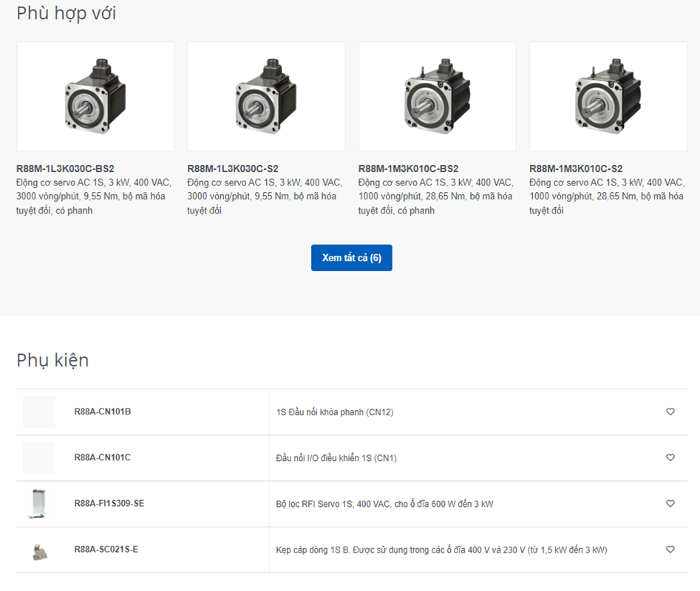Select the R88M-1L3K030C-S2 product title

[x=233, y=168]
